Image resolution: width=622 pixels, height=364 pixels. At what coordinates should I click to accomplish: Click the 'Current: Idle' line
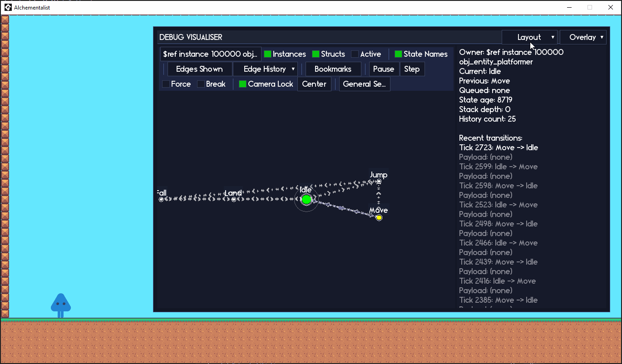[480, 71]
